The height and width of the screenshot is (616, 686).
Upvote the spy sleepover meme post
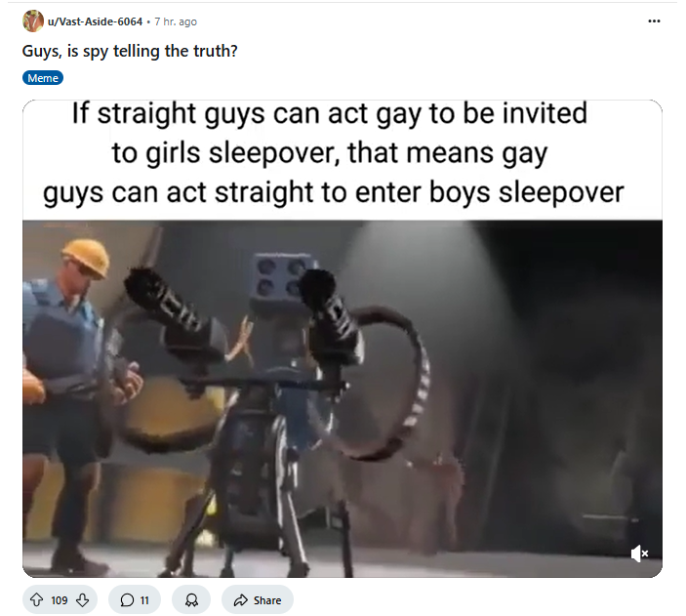click(37, 599)
